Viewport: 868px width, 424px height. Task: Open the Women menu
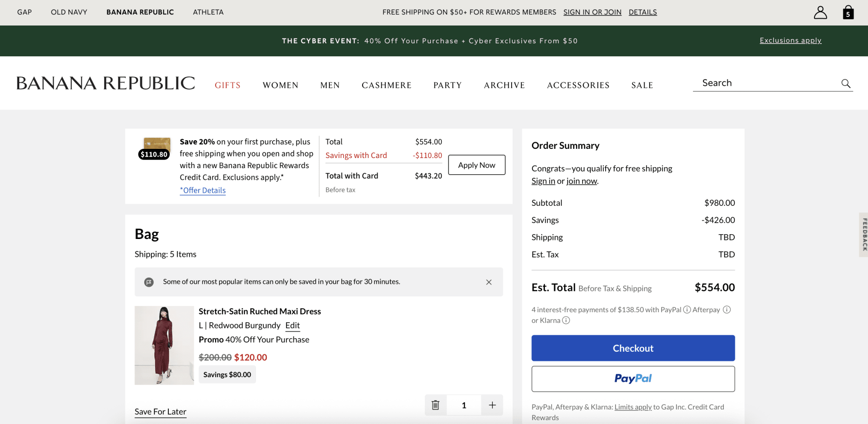pyautogui.click(x=281, y=85)
